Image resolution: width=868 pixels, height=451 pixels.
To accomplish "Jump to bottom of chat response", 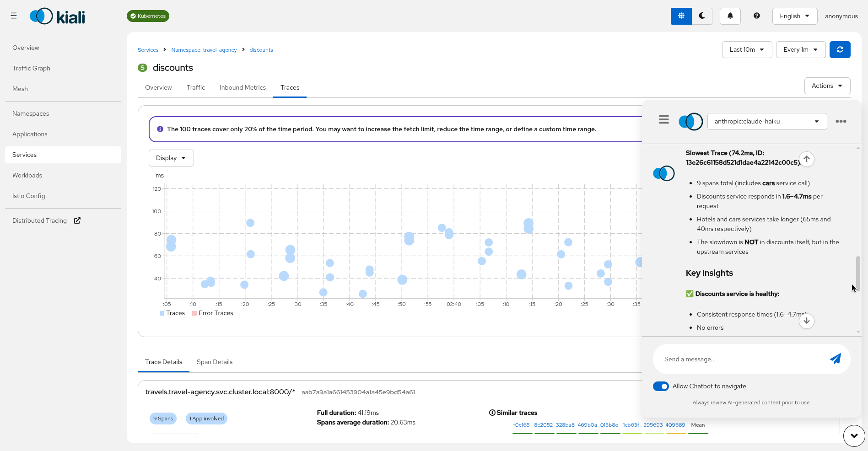I will 807,321.
